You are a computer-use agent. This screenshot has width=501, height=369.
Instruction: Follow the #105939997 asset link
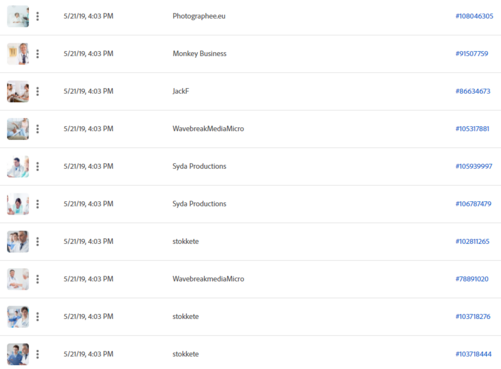click(x=474, y=166)
